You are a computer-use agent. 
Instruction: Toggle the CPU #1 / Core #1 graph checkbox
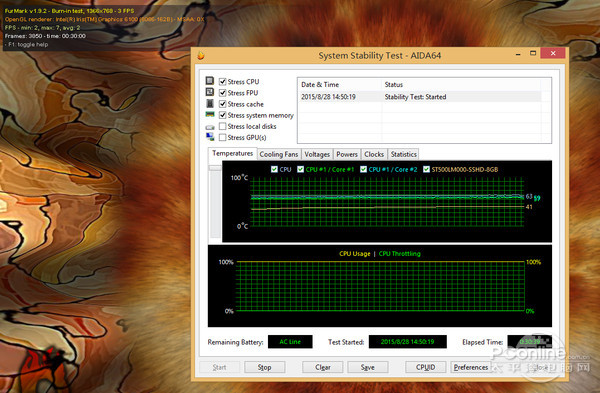pos(300,169)
